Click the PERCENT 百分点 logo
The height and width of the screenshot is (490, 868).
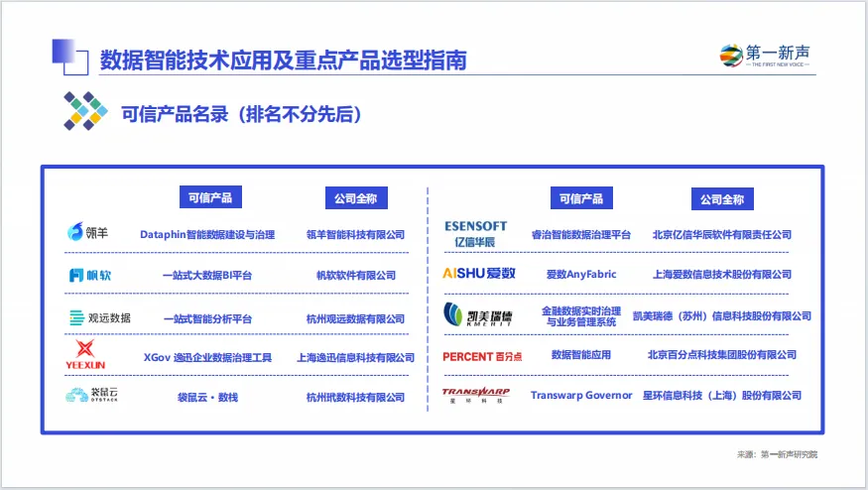click(482, 356)
